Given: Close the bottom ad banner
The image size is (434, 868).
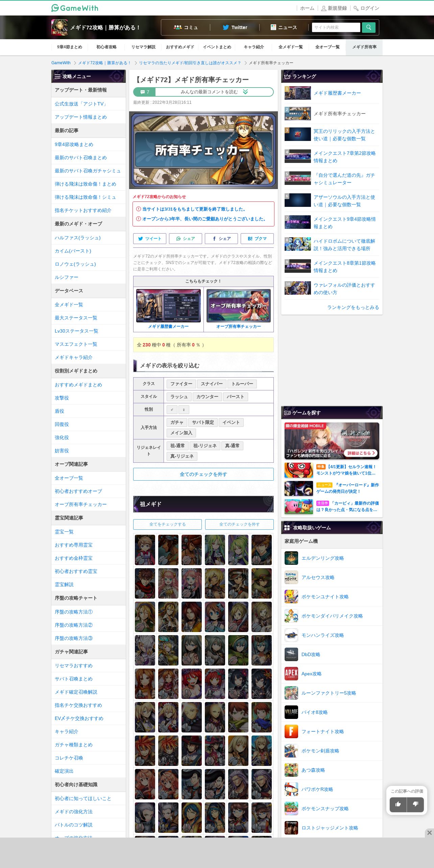Looking at the screenshot, I should click(x=429, y=833).
